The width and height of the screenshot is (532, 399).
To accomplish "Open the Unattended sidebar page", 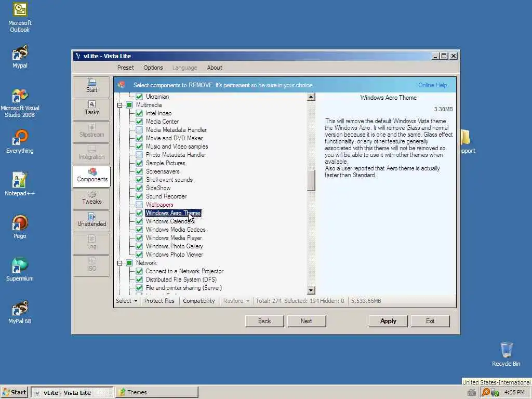I will tap(91, 220).
